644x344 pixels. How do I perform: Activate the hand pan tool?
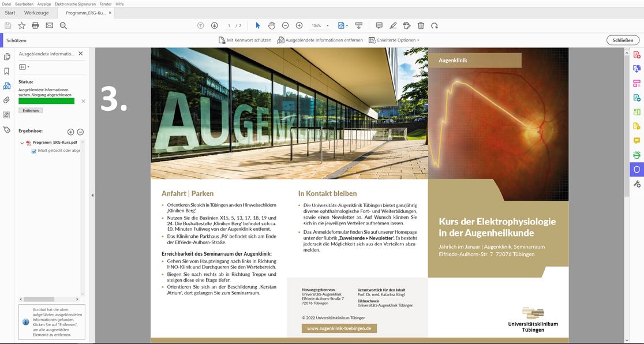[271, 25]
